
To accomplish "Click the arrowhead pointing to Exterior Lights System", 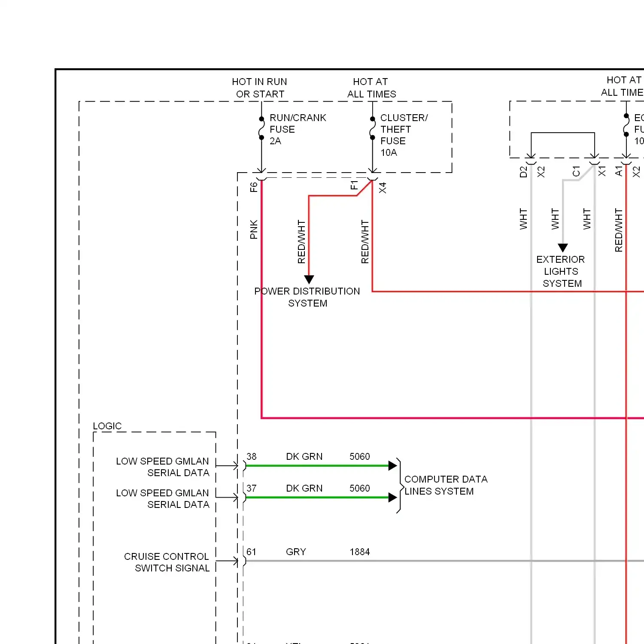I will click(x=563, y=248).
